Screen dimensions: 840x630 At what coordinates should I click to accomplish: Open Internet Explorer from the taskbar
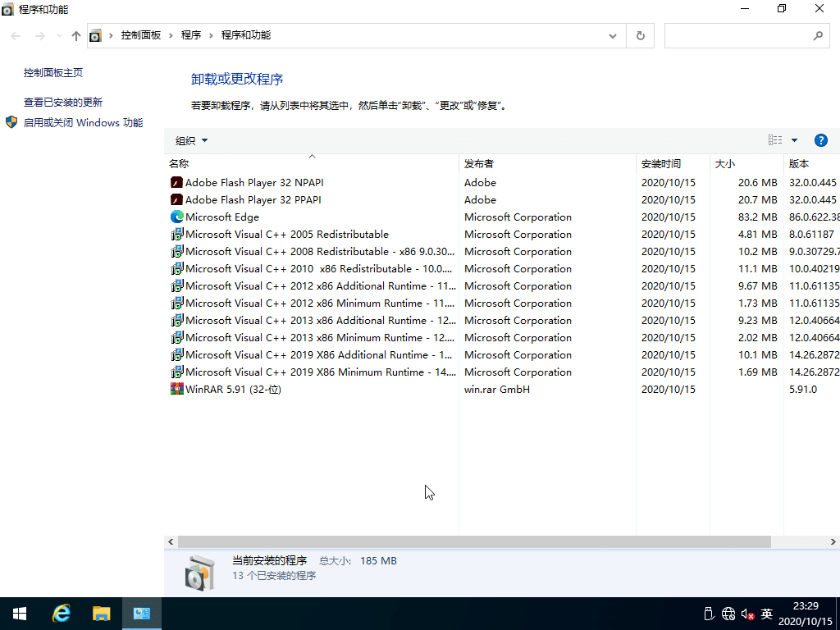coord(61,613)
